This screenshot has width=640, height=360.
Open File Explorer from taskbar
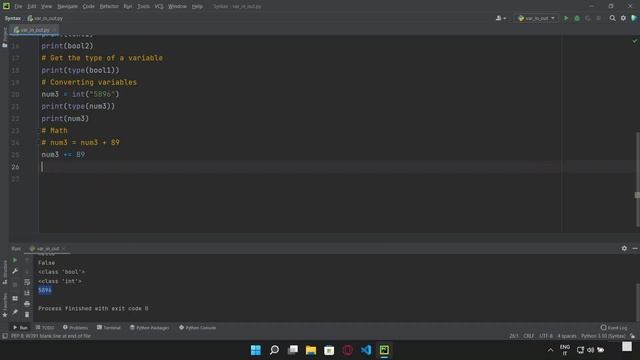[311, 350]
